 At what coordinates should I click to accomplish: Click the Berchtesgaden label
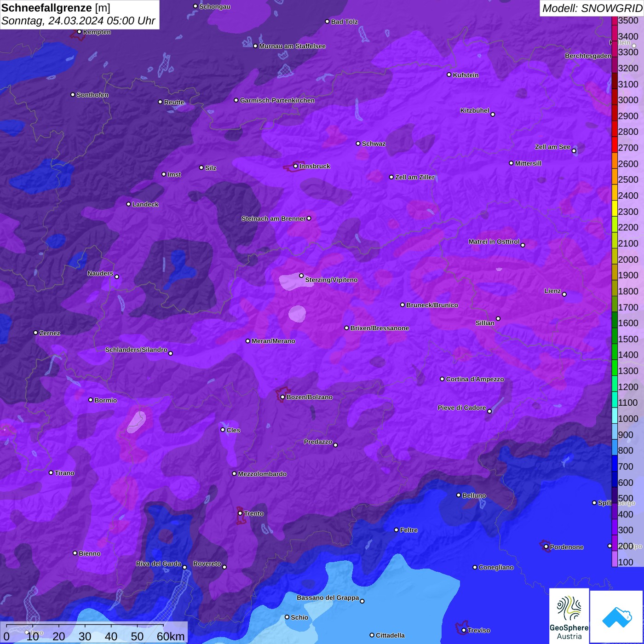pyautogui.click(x=588, y=56)
